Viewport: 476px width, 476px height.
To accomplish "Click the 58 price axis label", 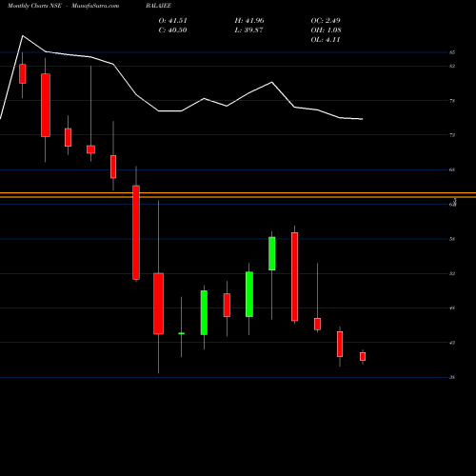I will coord(452,239).
